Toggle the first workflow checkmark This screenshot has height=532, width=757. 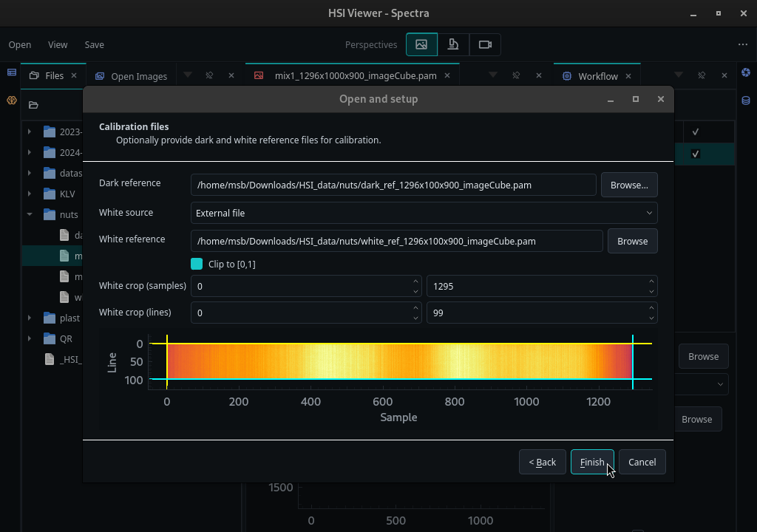pos(695,132)
